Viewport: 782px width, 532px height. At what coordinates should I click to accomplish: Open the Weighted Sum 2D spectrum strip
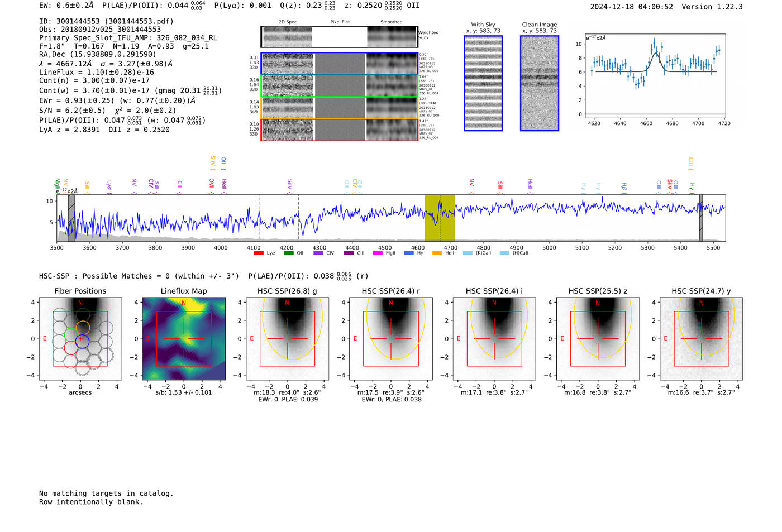click(x=339, y=37)
